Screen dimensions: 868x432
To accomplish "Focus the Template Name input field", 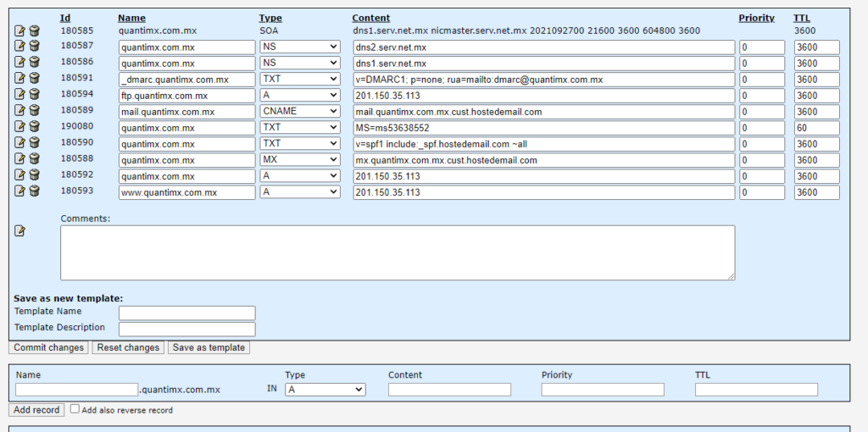I will [186, 313].
